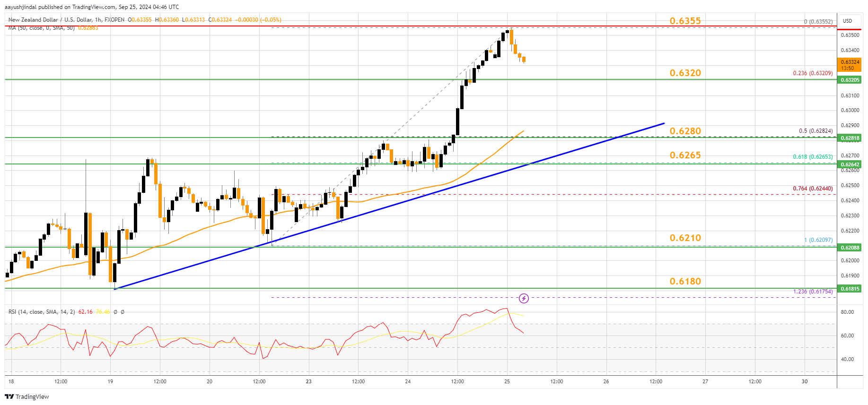Click the 1.236 (0.61754) Fibonacci label
868x405 pixels.
pos(813,292)
